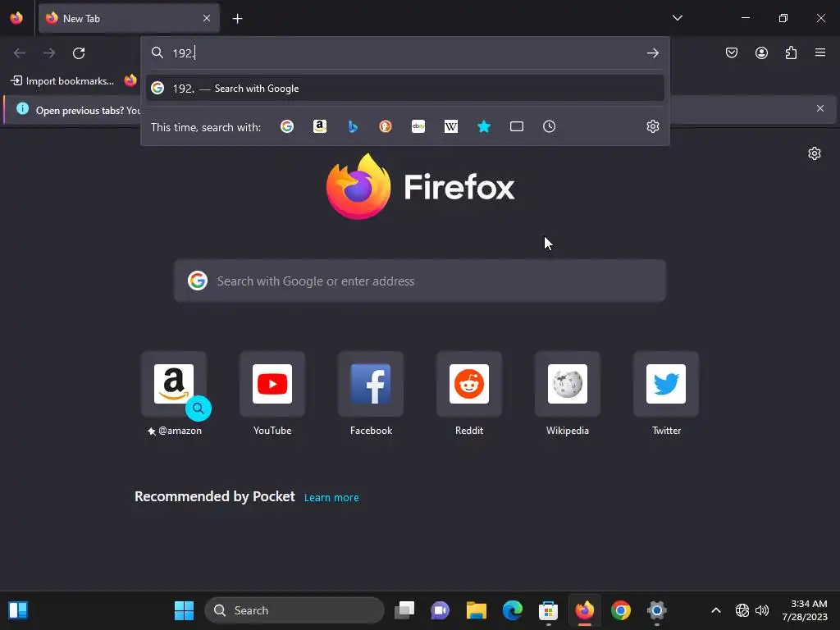840x630 pixels.
Task: Select '192. — Search with Google' suggestion
Action: coord(405,89)
